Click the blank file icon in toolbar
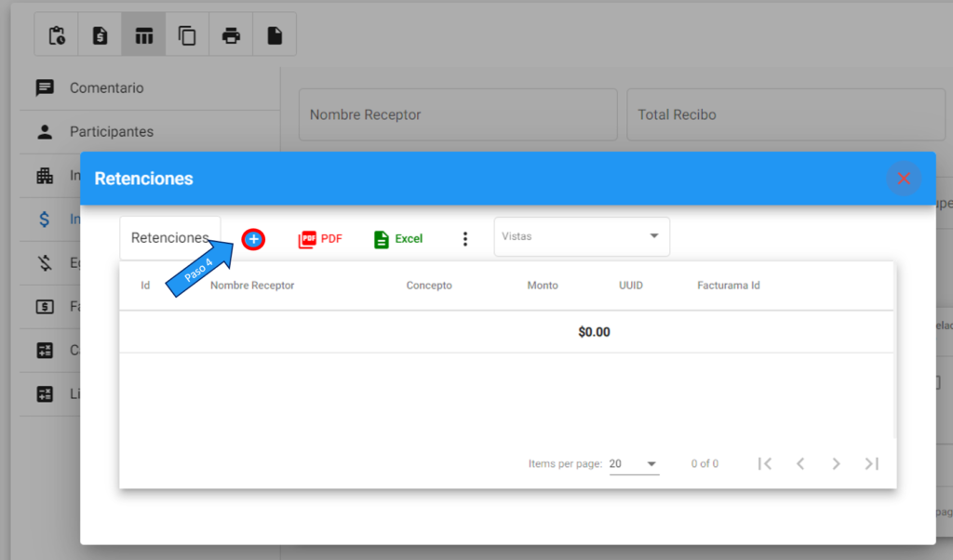 (275, 35)
